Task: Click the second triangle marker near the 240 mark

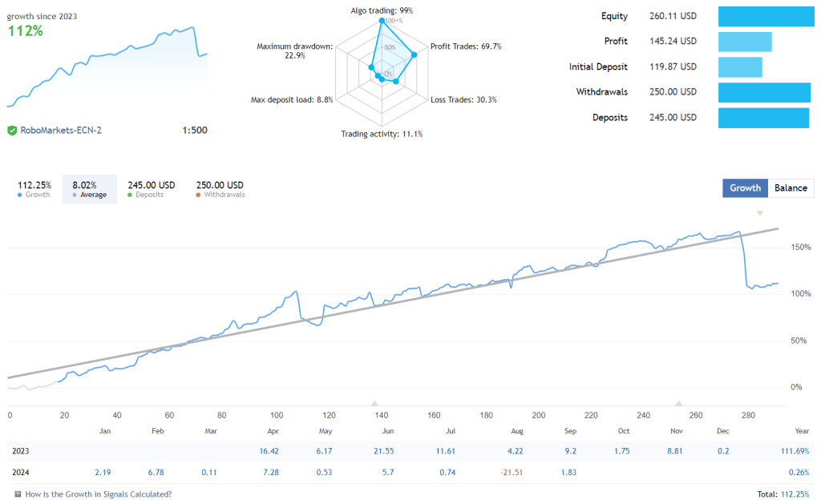Action: click(678, 405)
